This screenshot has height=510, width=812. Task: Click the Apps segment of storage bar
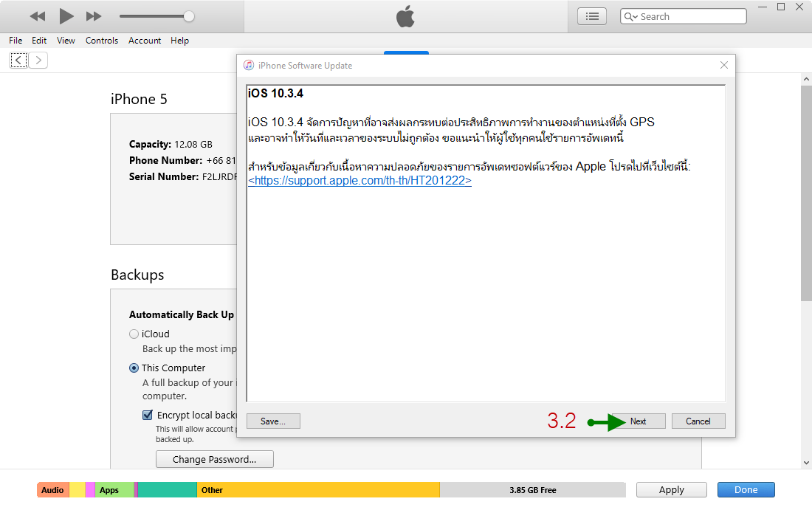tap(114, 490)
